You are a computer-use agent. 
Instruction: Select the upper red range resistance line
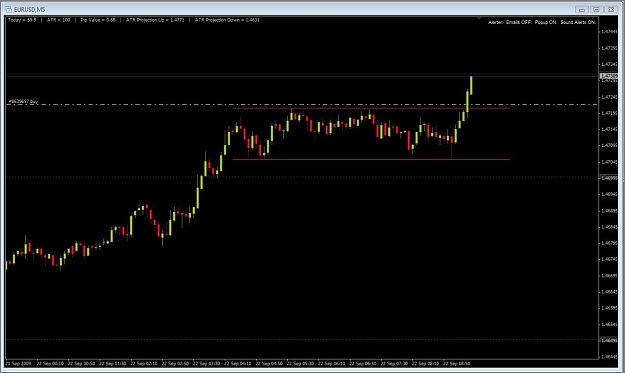pos(371,108)
